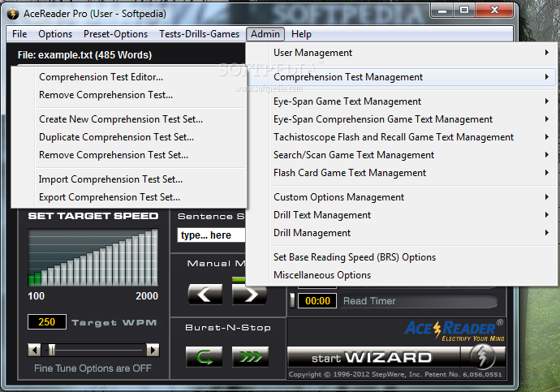Click the Burst-N-Stop triple chevron button

click(250, 356)
